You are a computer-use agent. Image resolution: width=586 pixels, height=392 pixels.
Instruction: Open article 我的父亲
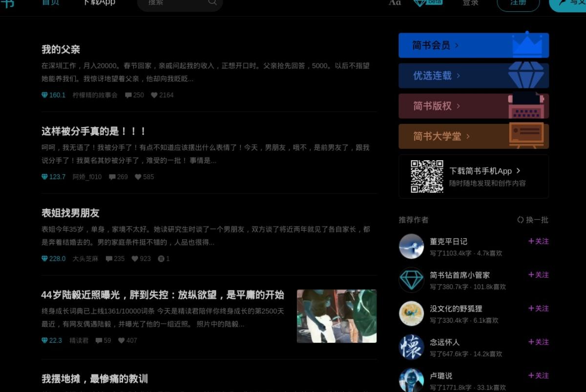[x=61, y=49]
